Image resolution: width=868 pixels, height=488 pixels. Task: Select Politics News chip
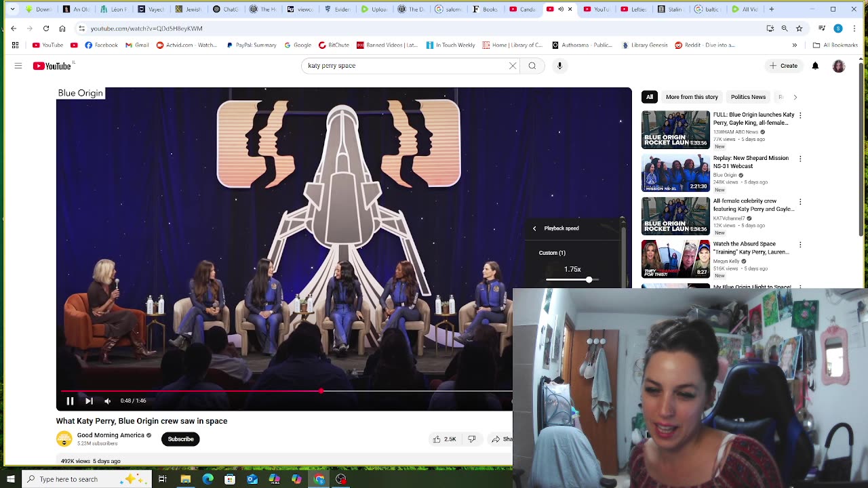click(748, 97)
